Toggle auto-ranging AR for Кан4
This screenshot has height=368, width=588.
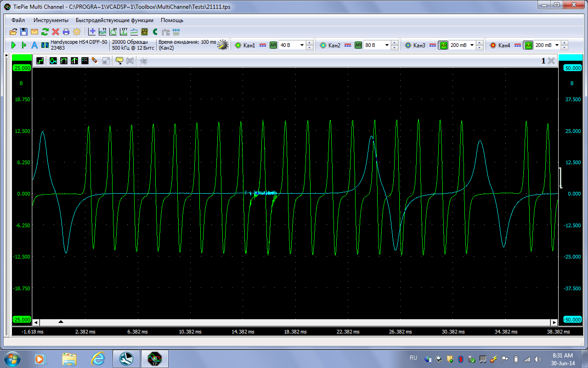pos(528,45)
